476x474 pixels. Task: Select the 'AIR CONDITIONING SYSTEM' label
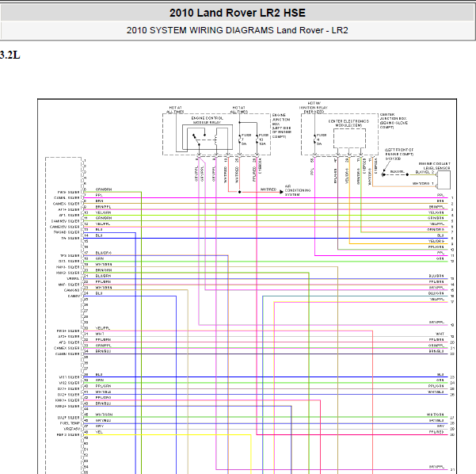[298, 190]
